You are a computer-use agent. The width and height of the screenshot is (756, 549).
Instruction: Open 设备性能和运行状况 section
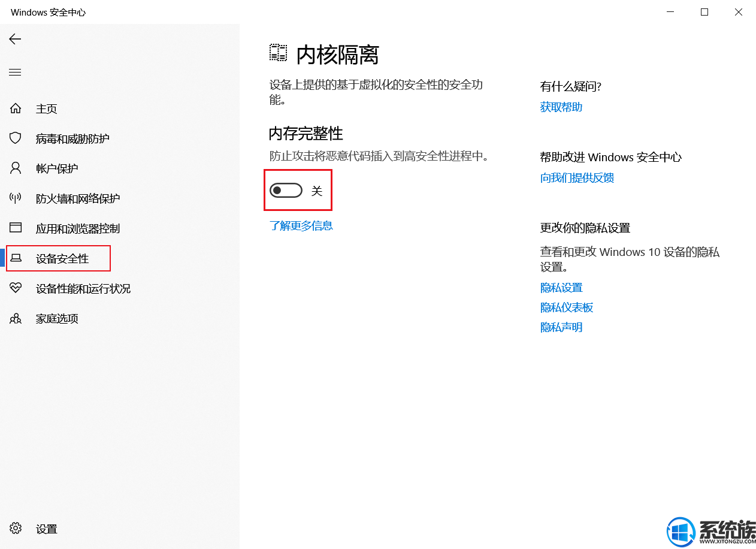tap(83, 288)
